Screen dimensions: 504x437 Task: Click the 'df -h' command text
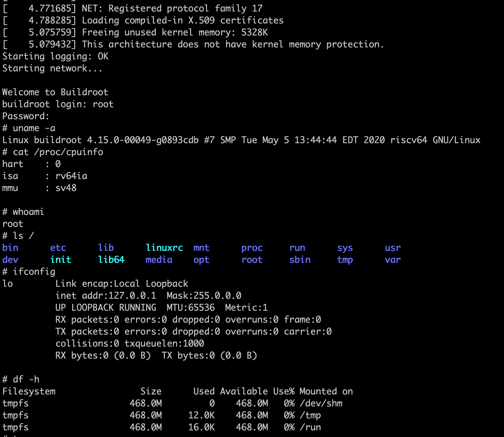coord(26,379)
